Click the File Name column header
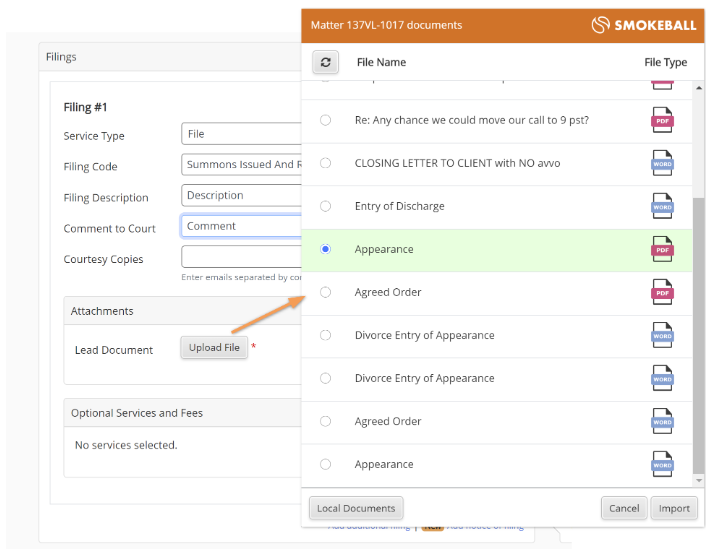 [x=381, y=62]
